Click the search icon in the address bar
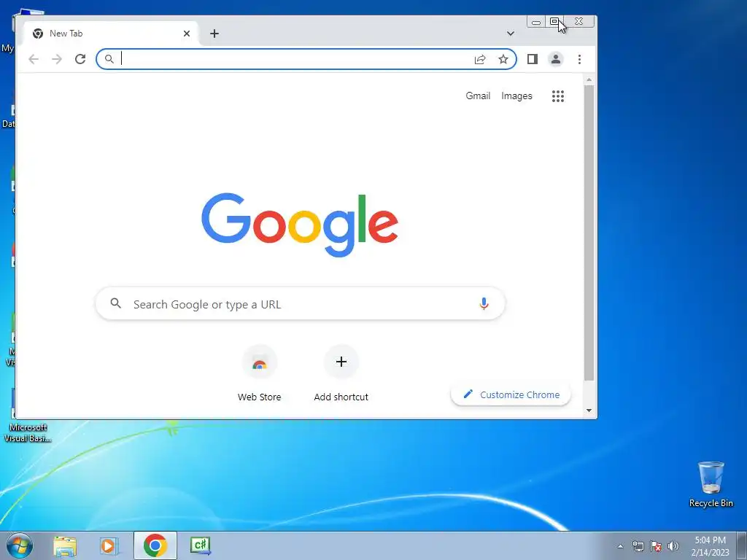Viewport: 747px width, 560px height. (x=109, y=59)
